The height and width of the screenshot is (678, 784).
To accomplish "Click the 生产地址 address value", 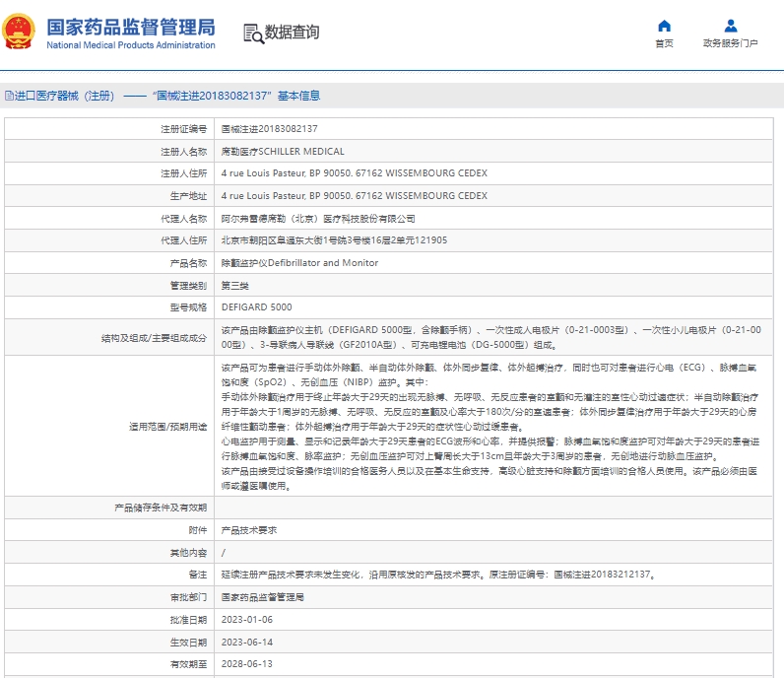I will pyautogui.click(x=355, y=196).
